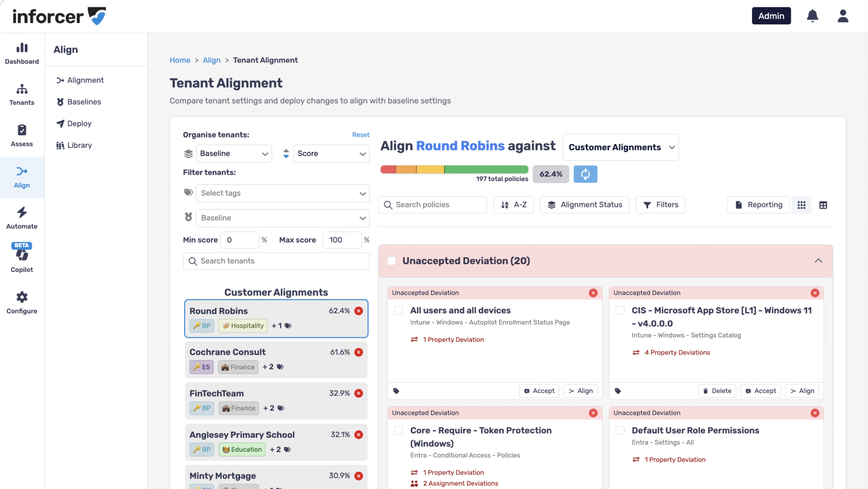Check All users and all devices policy
This screenshot has width=868, height=489.
(x=398, y=310)
